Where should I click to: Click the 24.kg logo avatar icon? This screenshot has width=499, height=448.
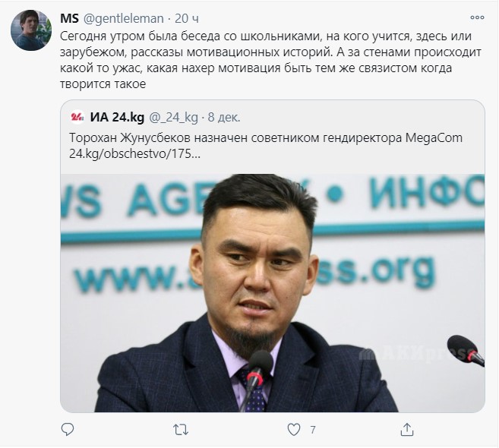click(x=77, y=118)
